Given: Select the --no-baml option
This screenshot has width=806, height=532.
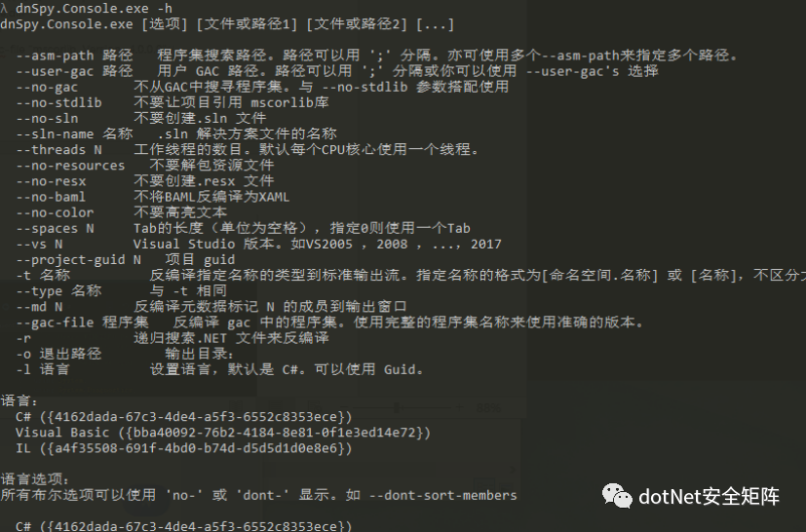Looking at the screenshot, I should [x=51, y=197].
